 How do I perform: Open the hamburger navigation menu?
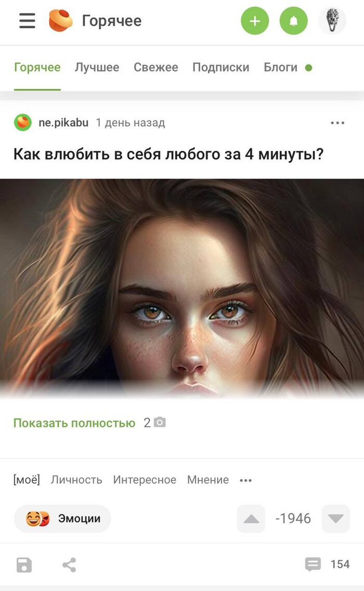[x=27, y=21]
